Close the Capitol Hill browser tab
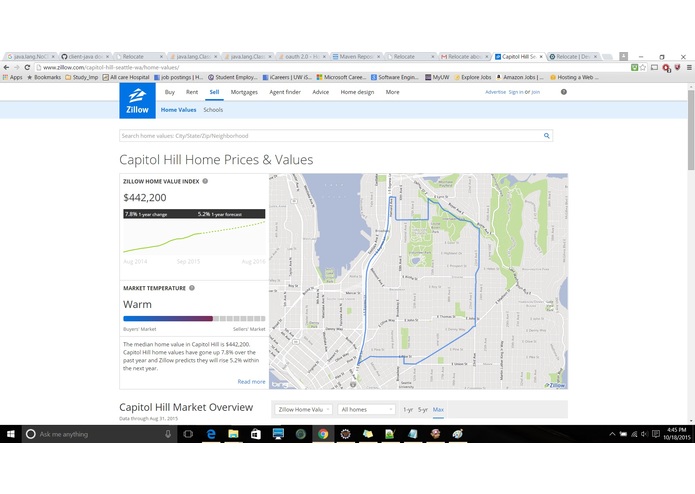This screenshot has width=695, height=494. pos(541,57)
